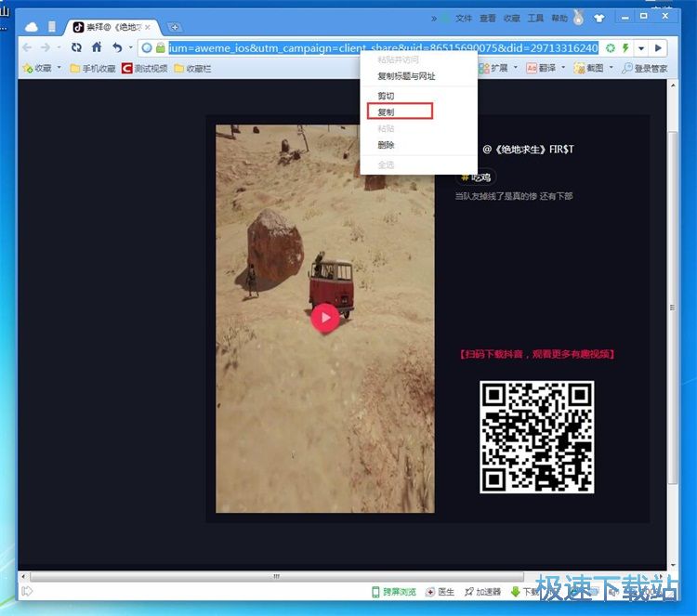Open the 帮助 menu

(x=559, y=19)
